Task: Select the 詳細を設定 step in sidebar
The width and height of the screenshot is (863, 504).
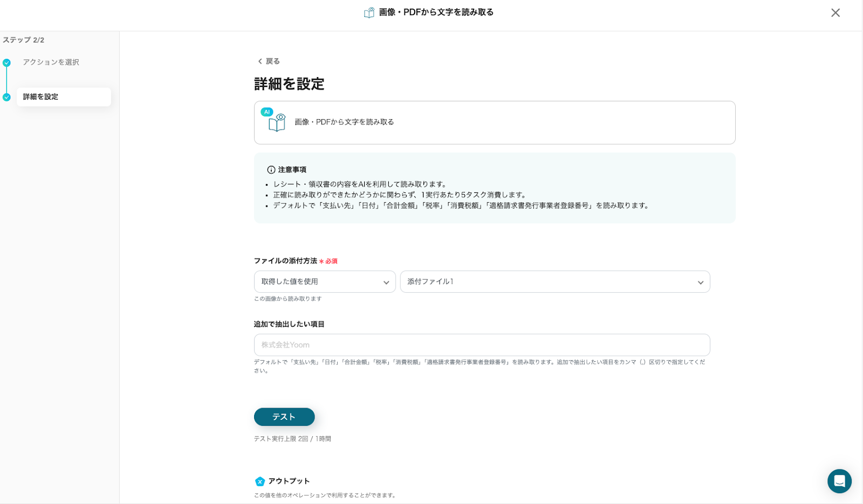Action: click(63, 97)
